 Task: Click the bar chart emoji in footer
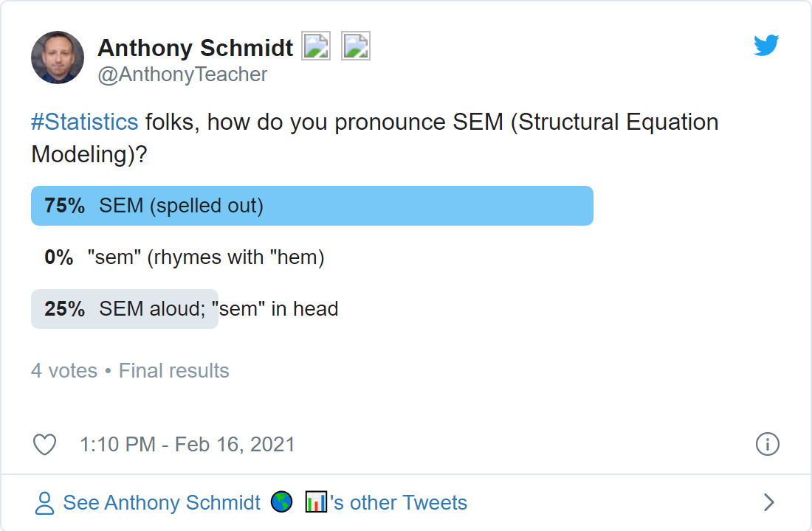click(316, 502)
